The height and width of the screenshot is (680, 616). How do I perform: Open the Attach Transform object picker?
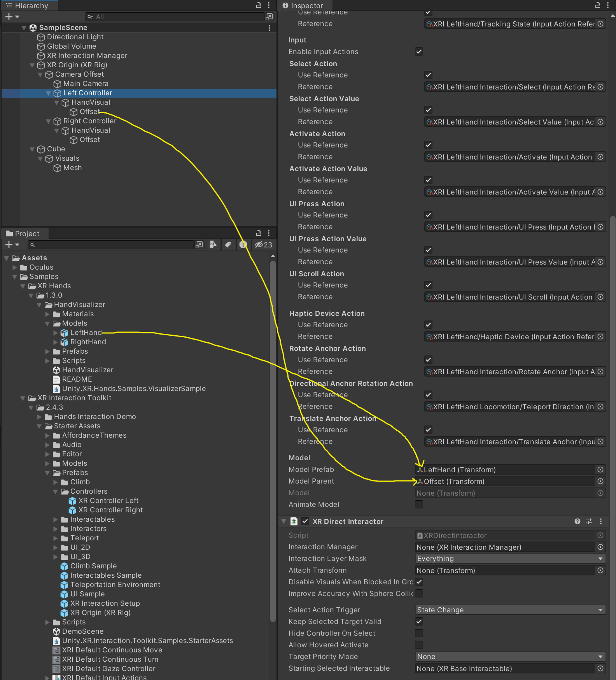(x=600, y=570)
